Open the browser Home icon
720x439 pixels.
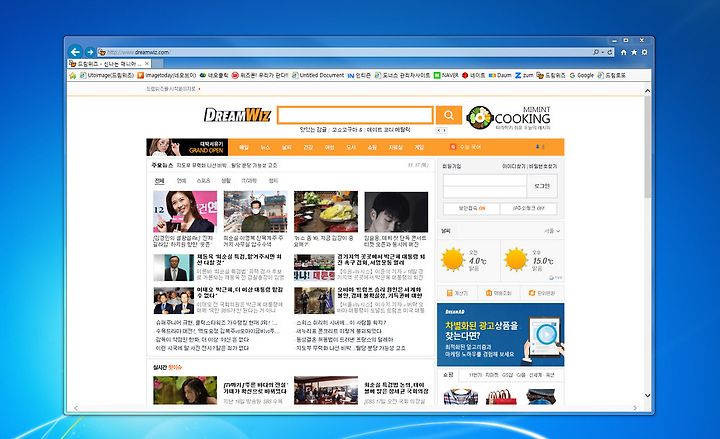click(624, 52)
